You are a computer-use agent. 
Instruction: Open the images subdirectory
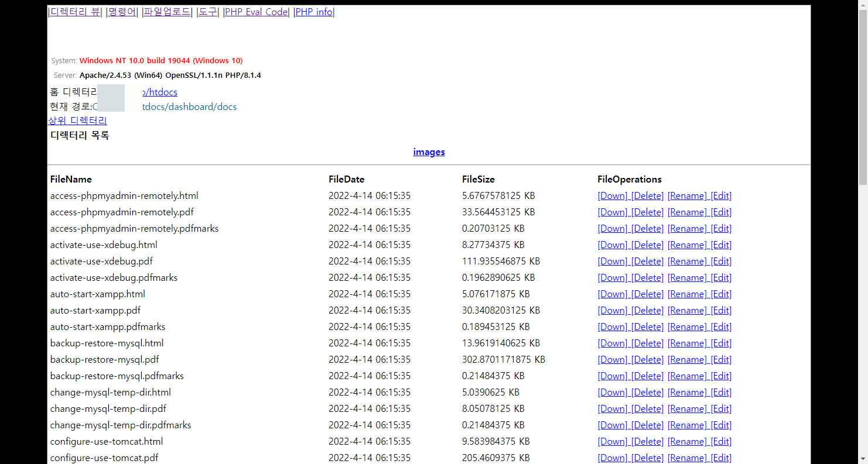click(429, 152)
